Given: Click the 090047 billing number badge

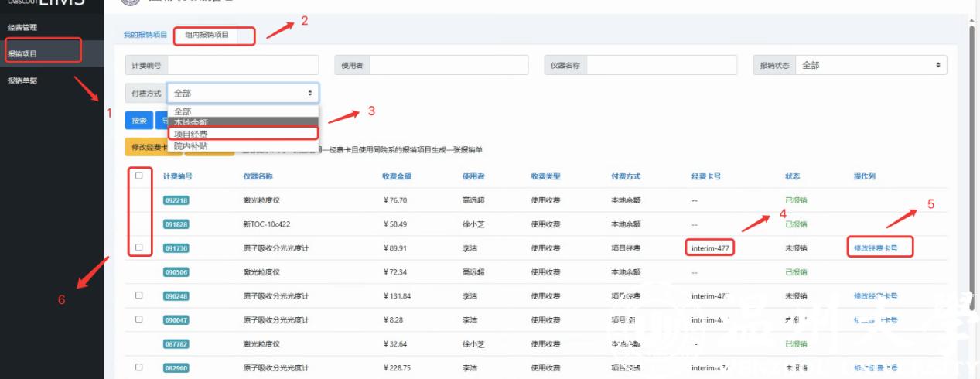Looking at the screenshot, I should point(176,319).
